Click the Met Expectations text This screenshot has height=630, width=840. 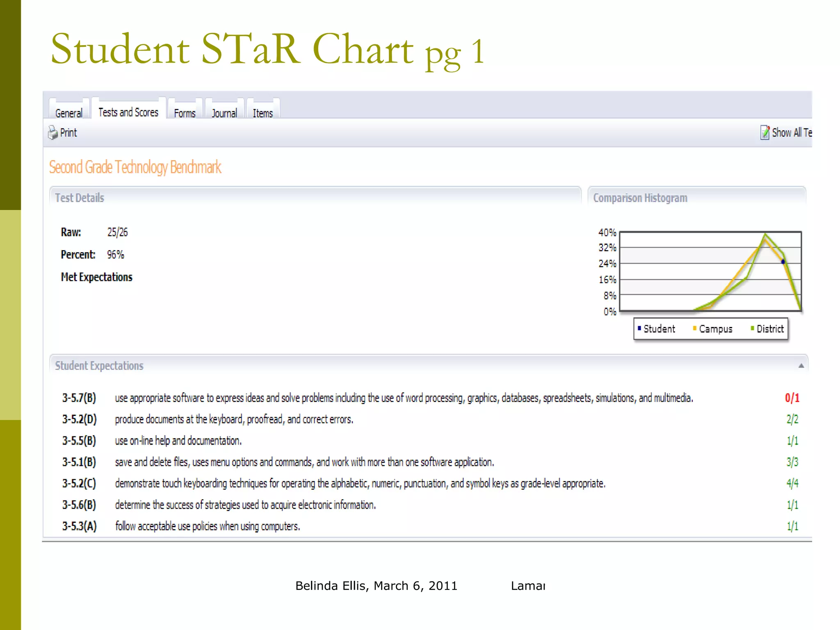(x=97, y=277)
